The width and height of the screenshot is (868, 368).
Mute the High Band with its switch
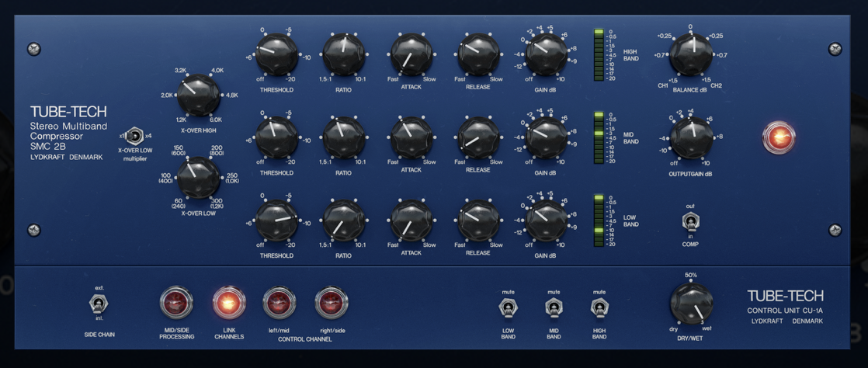599,307
